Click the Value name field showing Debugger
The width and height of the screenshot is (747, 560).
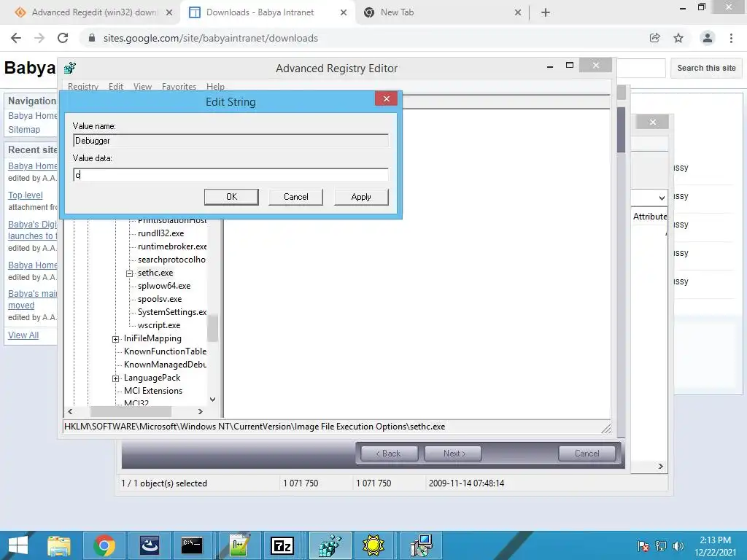[231, 141]
